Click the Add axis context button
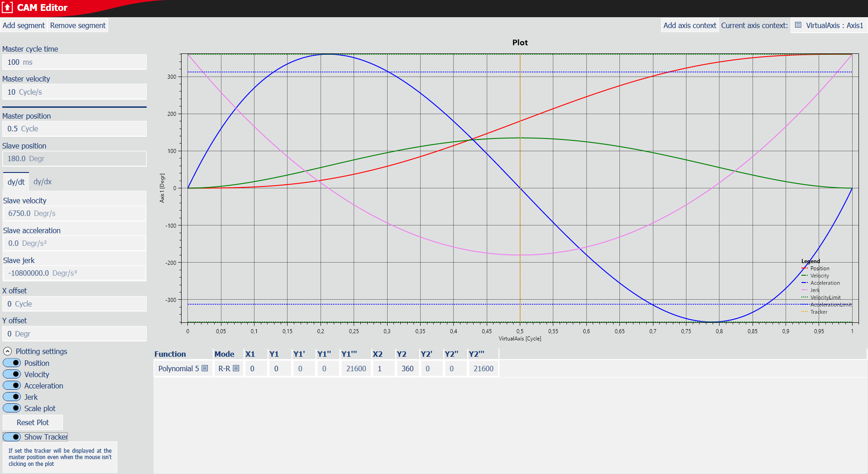868x474 pixels. click(x=690, y=25)
